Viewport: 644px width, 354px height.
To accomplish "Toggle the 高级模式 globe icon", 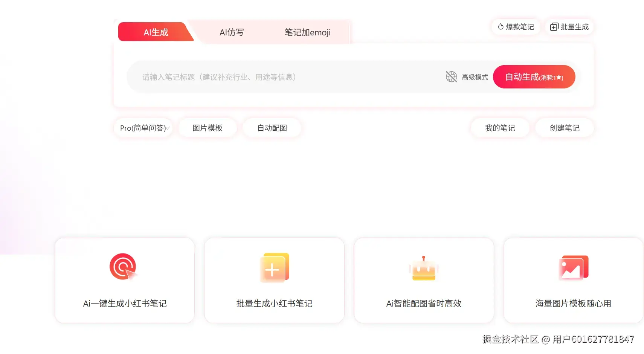I will tap(452, 77).
